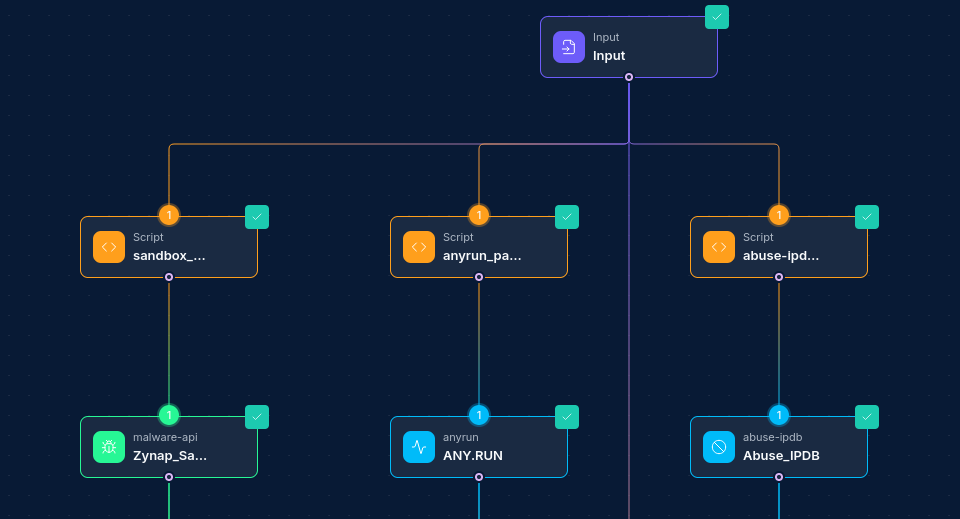Click the orange badge above sandbox script
This screenshot has height=519, width=960.
click(x=169, y=215)
